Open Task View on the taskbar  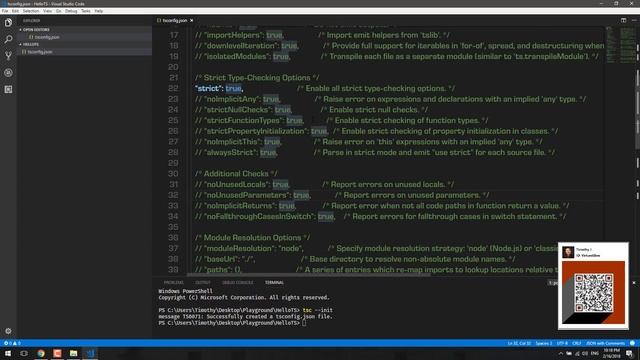click(x=24, y=353)
